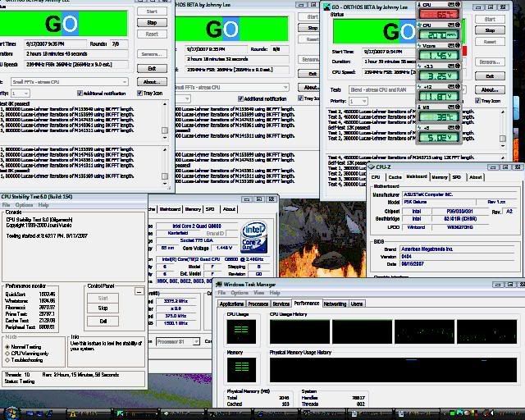This screenshot has width=525, height=420.
Task: Click Exit in the leftmost ORTHOS window
Action: (x=152, y=69)
